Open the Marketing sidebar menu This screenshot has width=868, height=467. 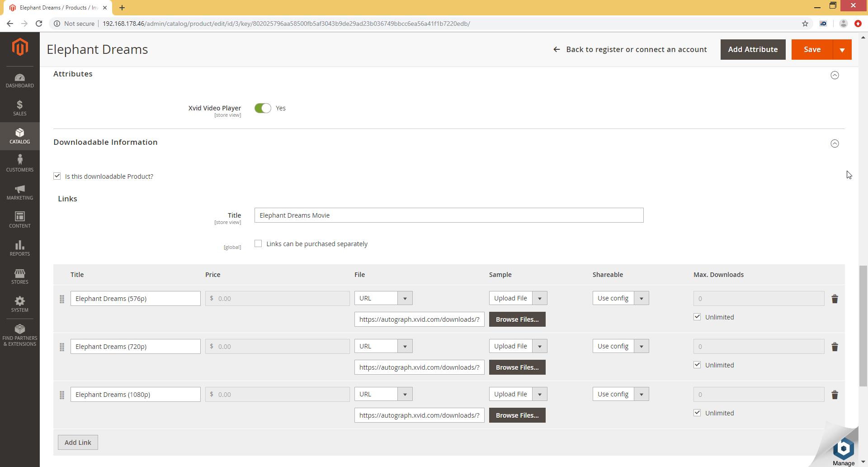[20, 192]
